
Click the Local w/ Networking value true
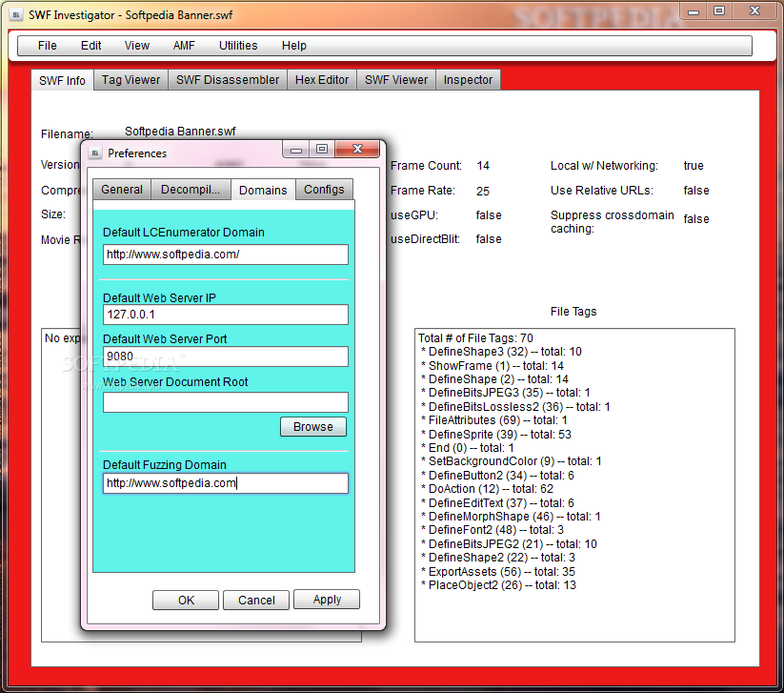[694, 166]
